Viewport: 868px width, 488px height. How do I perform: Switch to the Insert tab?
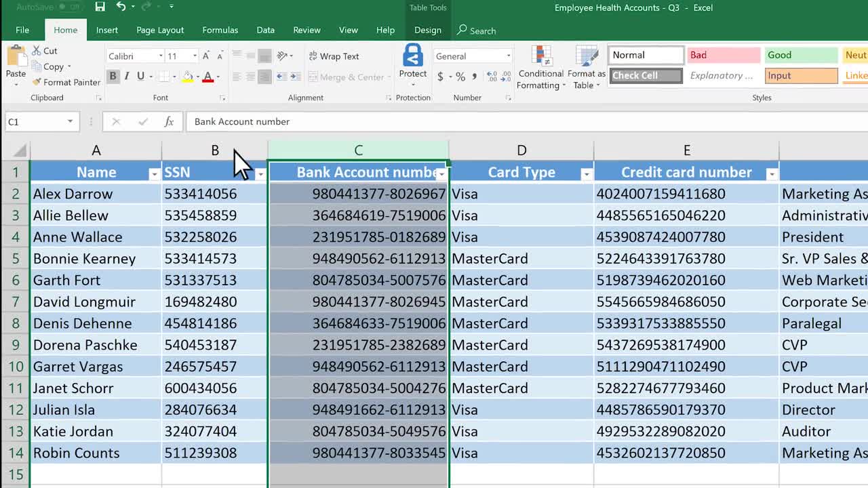coord(107,30)
